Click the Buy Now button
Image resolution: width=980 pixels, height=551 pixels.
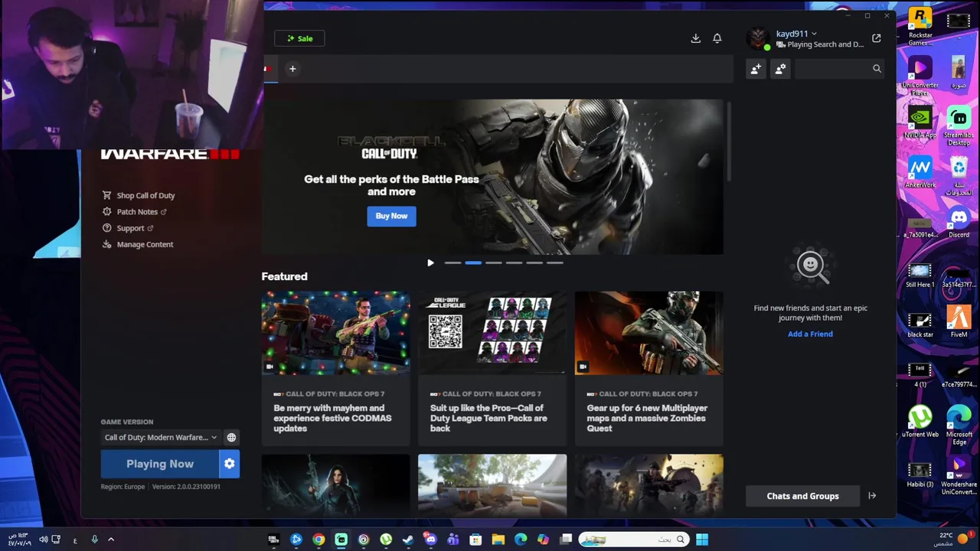pos(391,216)
